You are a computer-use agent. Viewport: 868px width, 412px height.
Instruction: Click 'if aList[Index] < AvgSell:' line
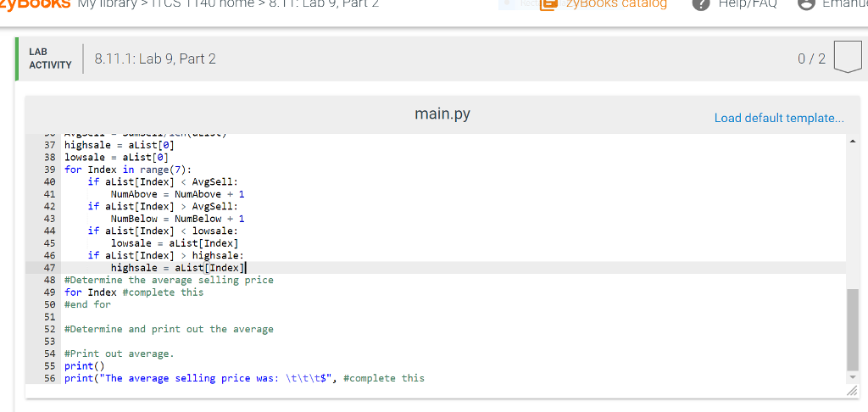(x=163, y=181)
